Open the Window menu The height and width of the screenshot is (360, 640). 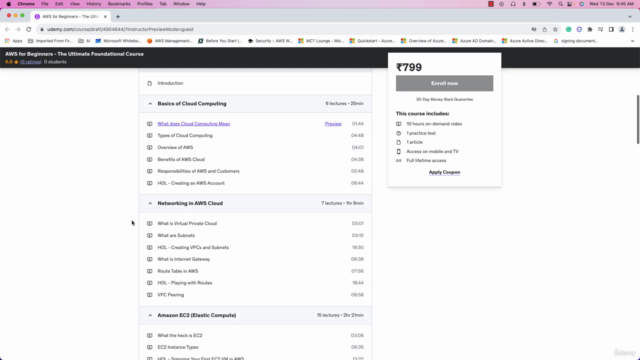pyautogui.click(x=181, y=4)
